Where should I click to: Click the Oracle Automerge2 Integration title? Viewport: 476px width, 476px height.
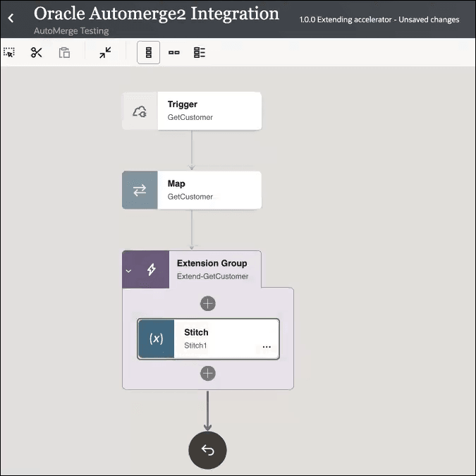point(157,14)
